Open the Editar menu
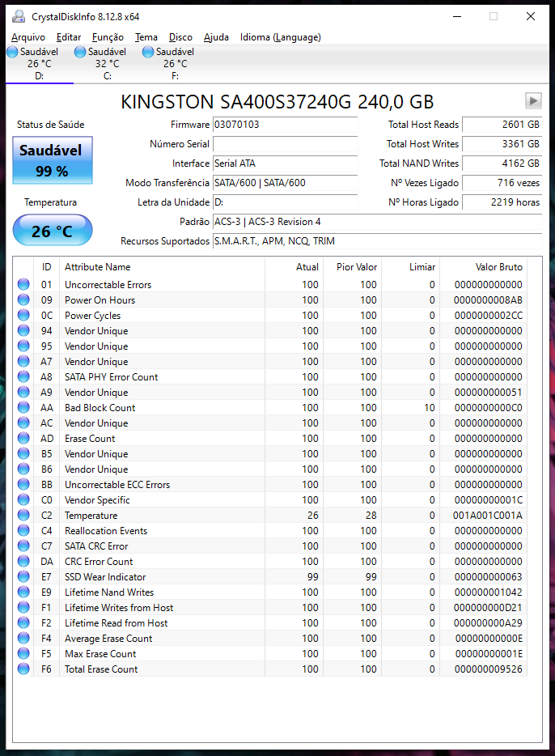555x756 pixels. point(69,37)
